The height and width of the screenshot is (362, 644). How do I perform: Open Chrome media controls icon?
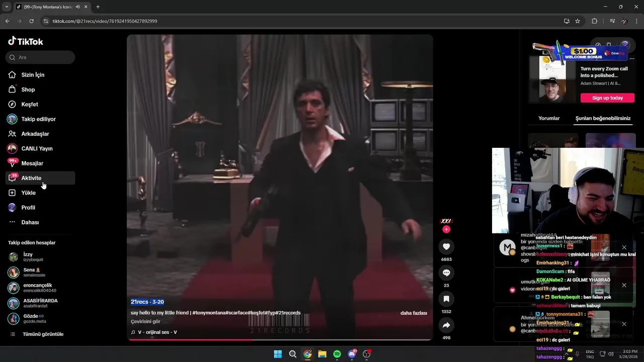[612, 21]
